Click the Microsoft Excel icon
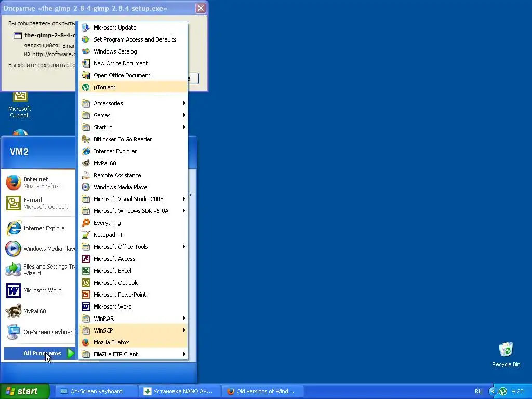The image size is (532, 399). 86,270
